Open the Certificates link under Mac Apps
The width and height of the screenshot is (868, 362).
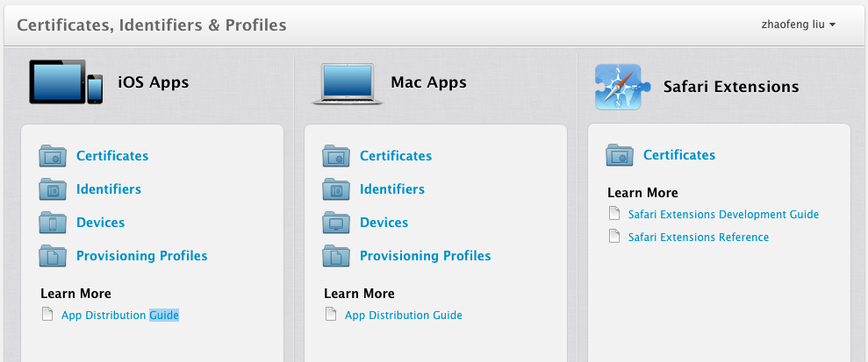point(396,156)
